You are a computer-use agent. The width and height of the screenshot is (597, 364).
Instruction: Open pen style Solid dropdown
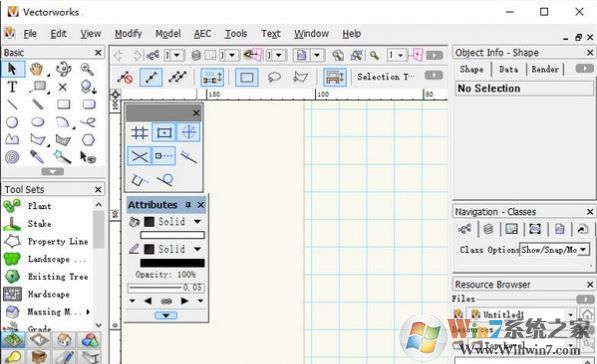point(197,249)
